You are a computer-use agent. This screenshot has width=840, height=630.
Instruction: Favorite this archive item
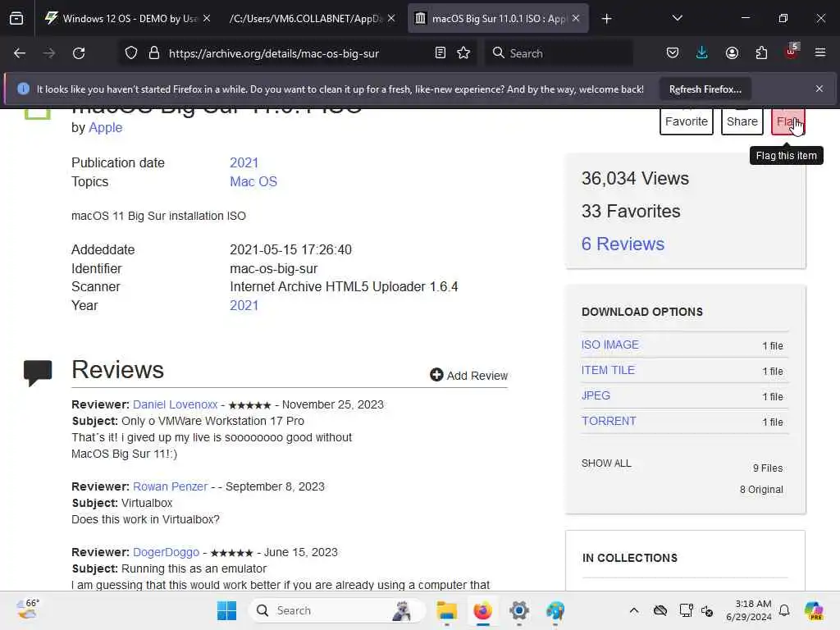(x=687, y=121)
